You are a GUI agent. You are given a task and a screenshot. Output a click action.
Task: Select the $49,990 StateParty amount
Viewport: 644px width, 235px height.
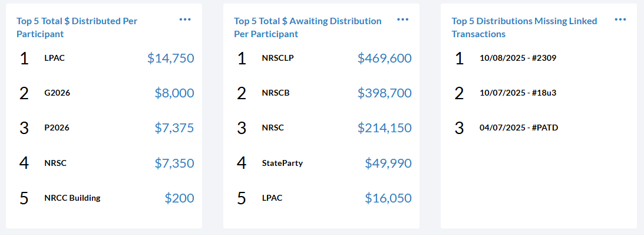pos(388,164)
